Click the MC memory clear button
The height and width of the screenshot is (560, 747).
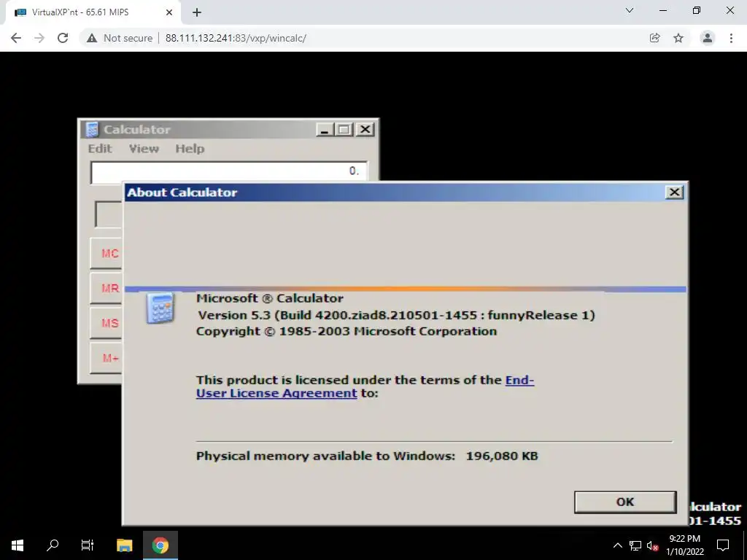point(107,253)
